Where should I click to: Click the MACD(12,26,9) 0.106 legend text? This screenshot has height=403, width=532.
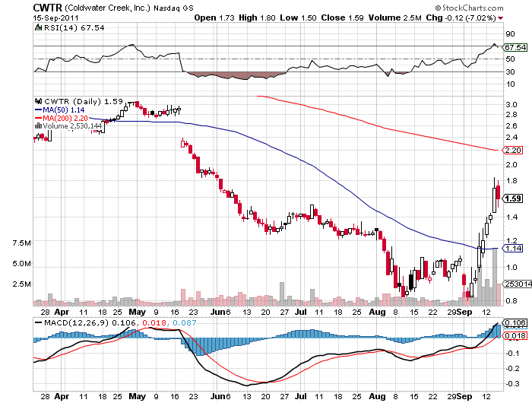pyautogui.click(x=90, y=322)
